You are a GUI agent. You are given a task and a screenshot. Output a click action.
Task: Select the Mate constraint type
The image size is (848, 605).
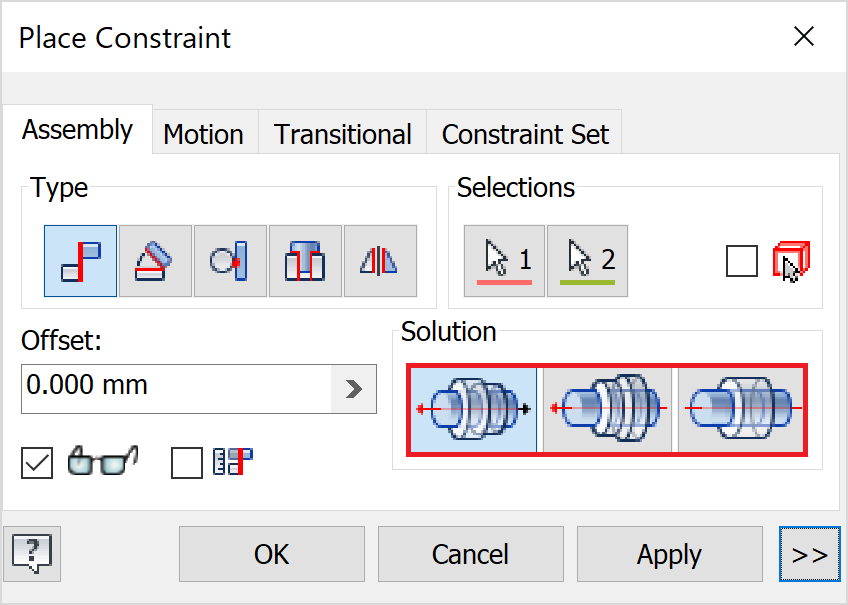pyautogui.click(x=80, y=261)
